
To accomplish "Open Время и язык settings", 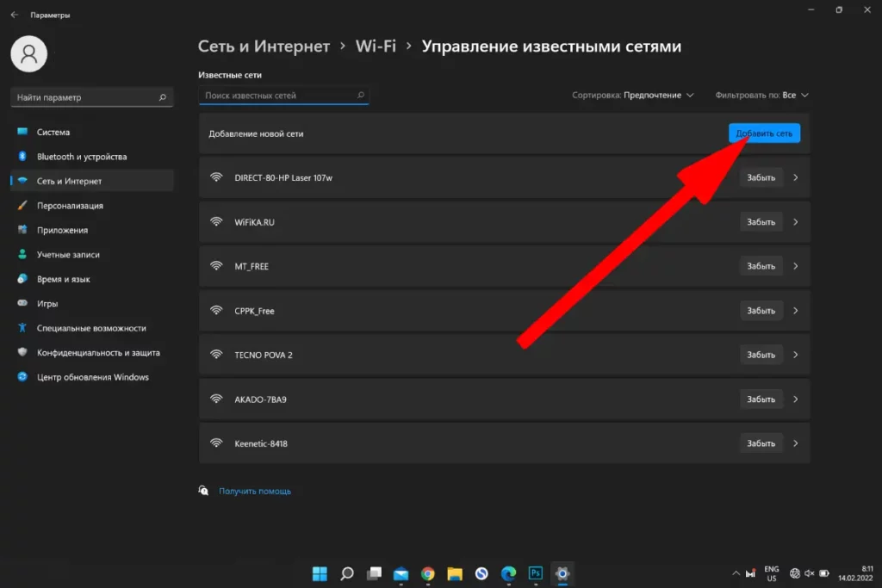I will [x=91, y=279].
